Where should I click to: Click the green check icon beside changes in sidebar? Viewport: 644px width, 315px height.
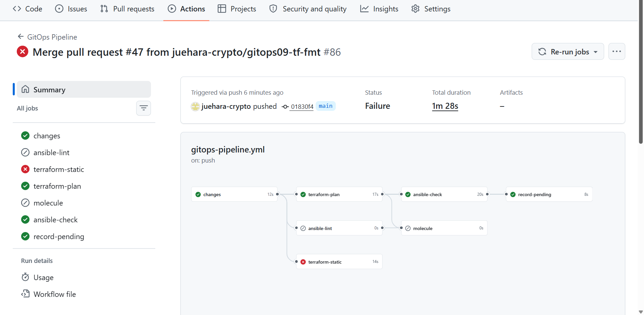point(25,136)
